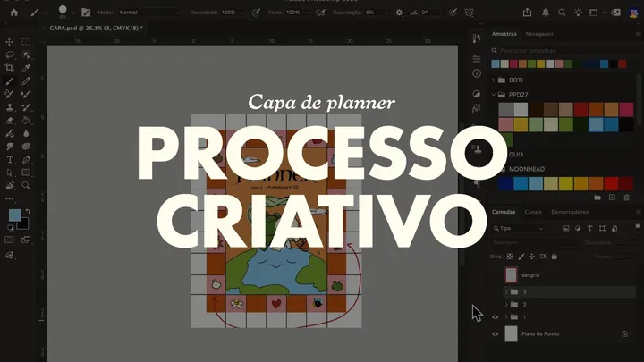Toggle lock position icon

(x=531, y=257)
